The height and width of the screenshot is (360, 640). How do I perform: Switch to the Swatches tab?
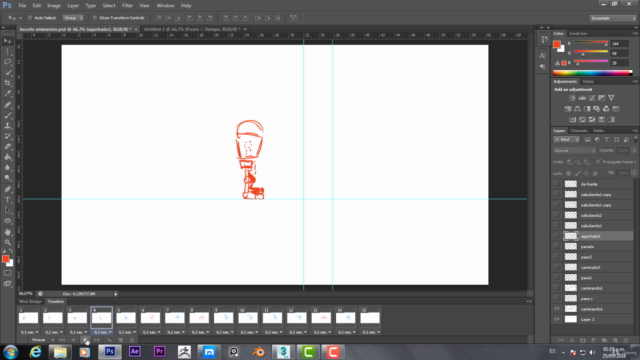[x=578, y=33]
